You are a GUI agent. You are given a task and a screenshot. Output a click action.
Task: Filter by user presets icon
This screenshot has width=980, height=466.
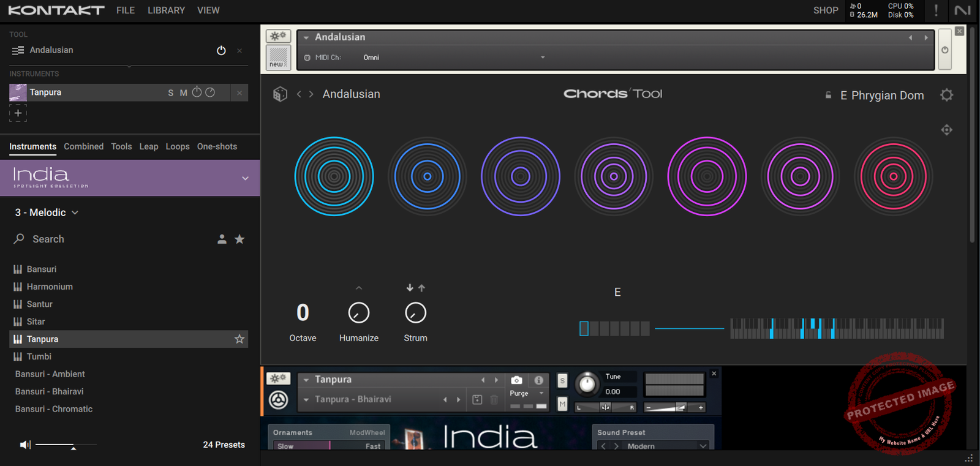coord(222,239)
